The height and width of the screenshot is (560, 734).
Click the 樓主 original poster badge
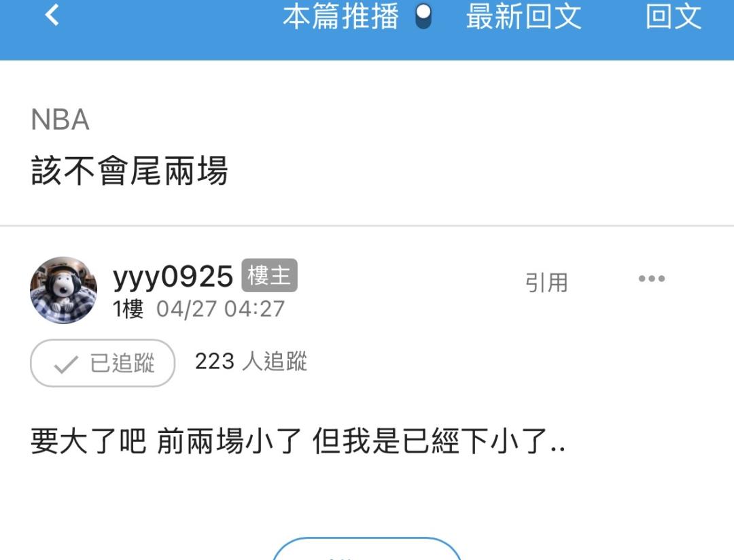point(269,275)
